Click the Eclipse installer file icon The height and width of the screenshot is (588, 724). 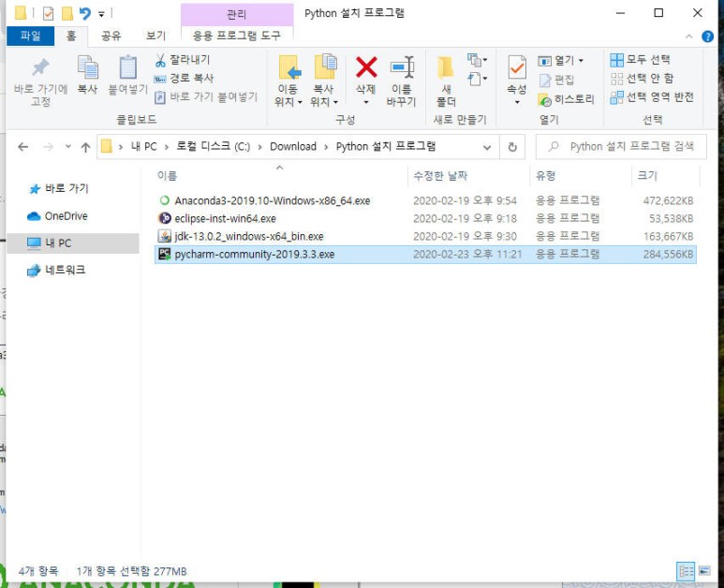click(165, 218)
